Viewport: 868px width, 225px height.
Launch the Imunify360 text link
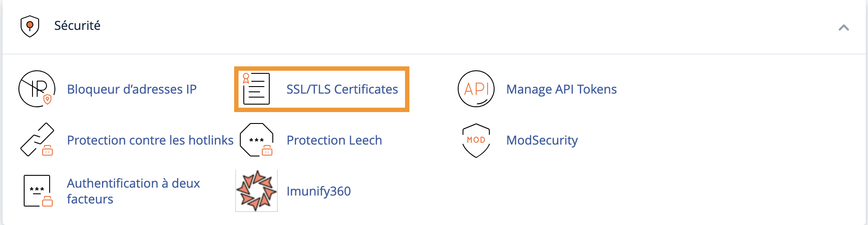pyautogui.click(x=318, y=191)
